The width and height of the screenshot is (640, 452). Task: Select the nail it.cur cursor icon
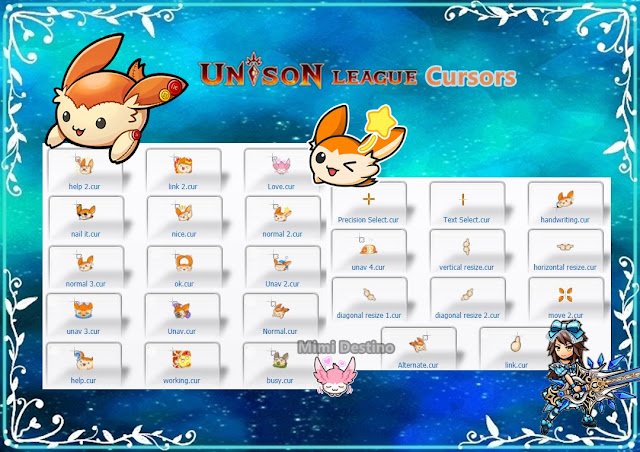coord(85,212)
